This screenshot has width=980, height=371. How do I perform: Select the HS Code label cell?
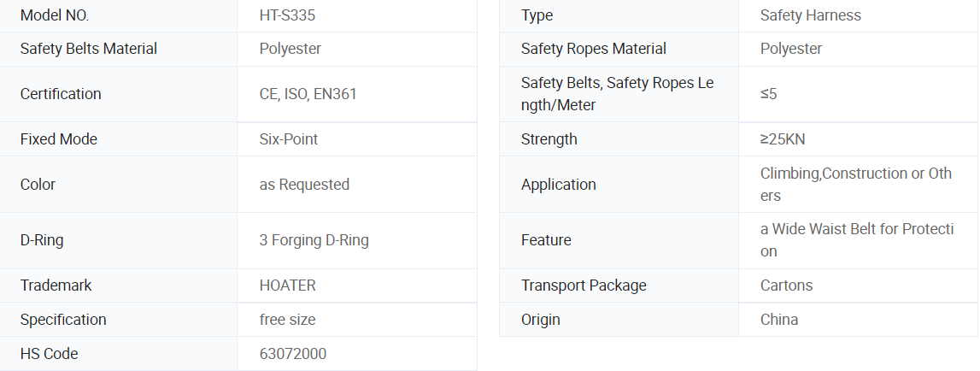click(118, 354)
